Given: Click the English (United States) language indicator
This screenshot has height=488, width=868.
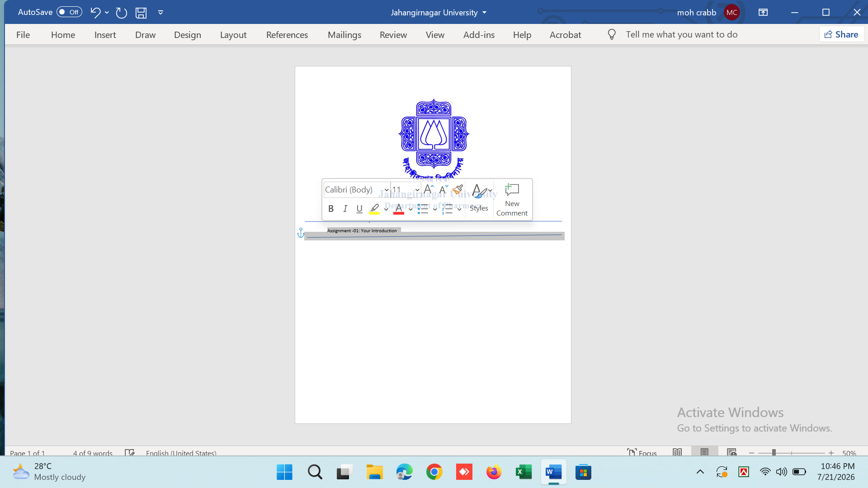Looking at the screenshot, I should coord(181,453).
